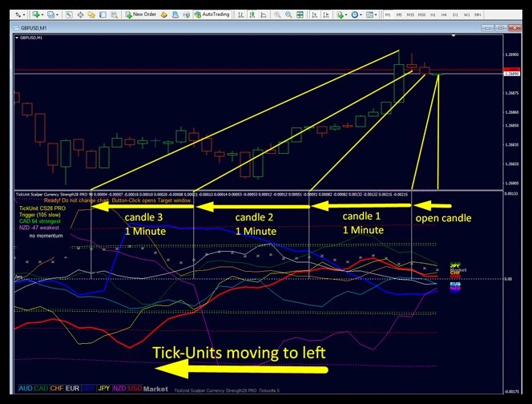This screenshot has width=532, height=404.
Task: Select the AUD currency button
Action: point(24,388)
